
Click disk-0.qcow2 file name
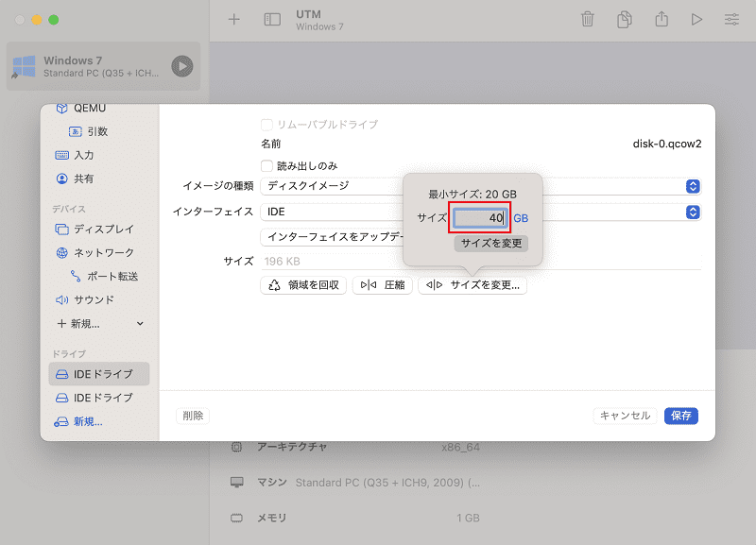coord(667,145)
